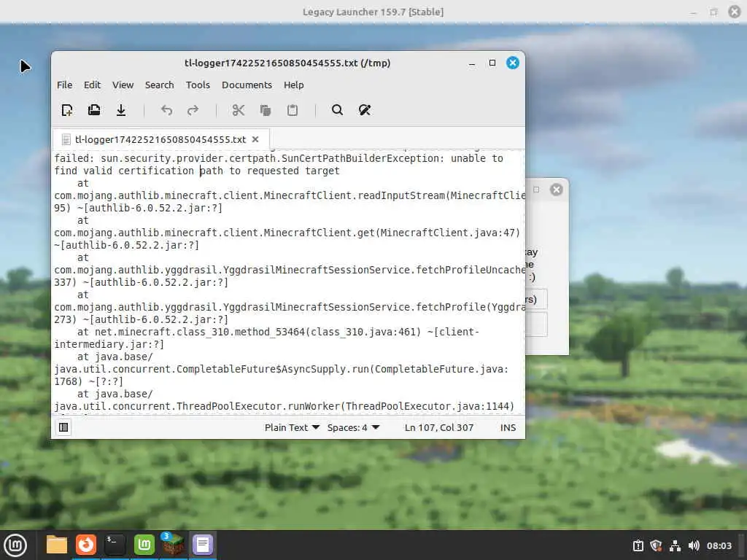Viewport: 747px width, 560px height.
Task: Switch to the Minecraft launcher taskbar item
Action: click(173, 545)
